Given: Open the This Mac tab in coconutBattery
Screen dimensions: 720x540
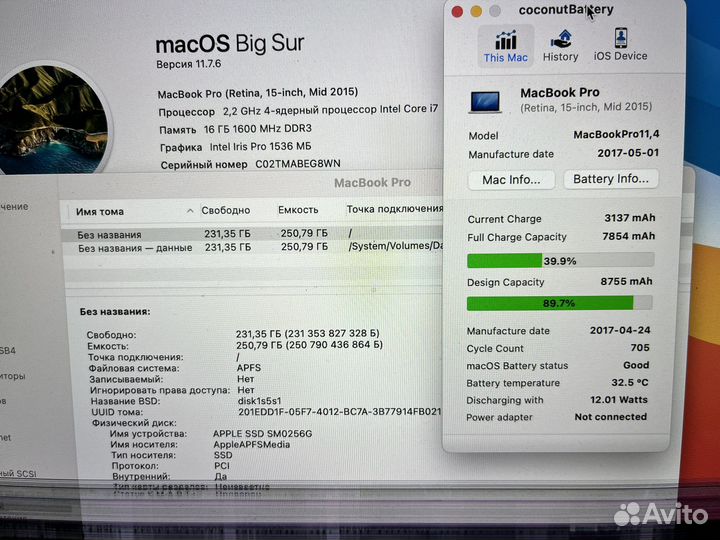Looking at the screenshot, I should [x=506, y=46].
